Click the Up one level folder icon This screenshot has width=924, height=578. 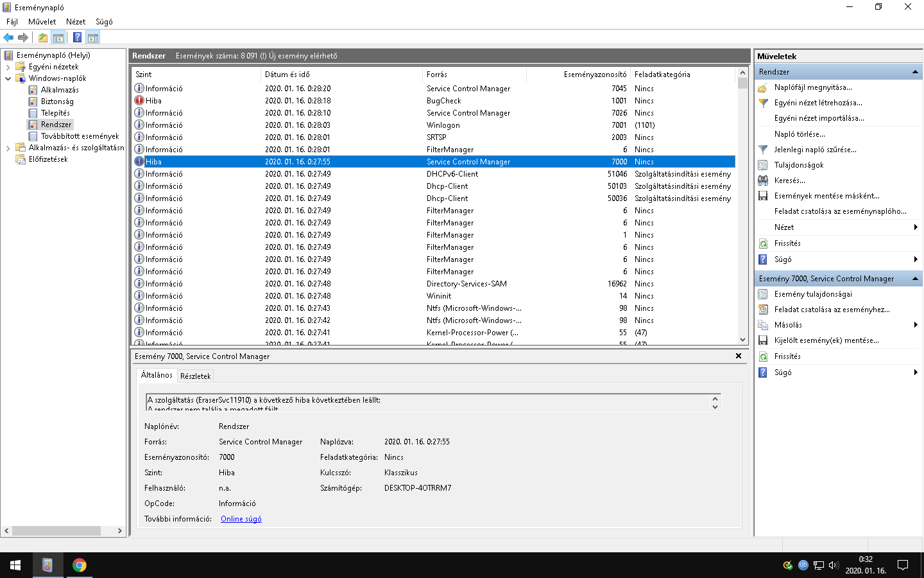[42, 37]
